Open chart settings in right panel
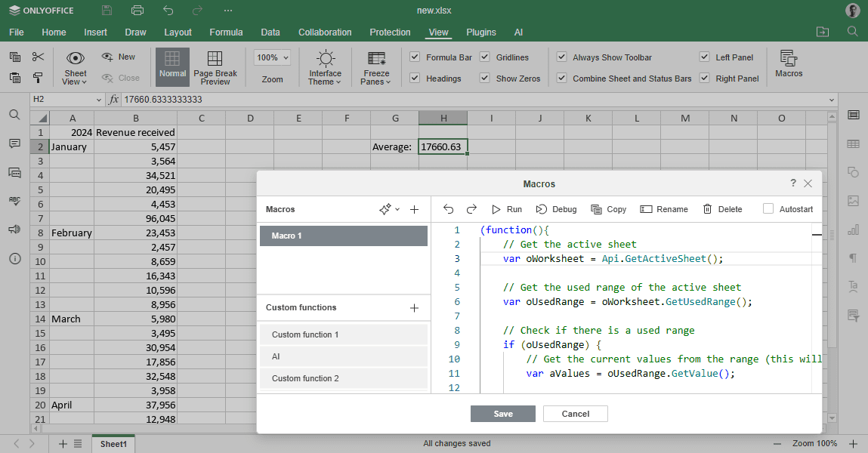 pos(853,230)
